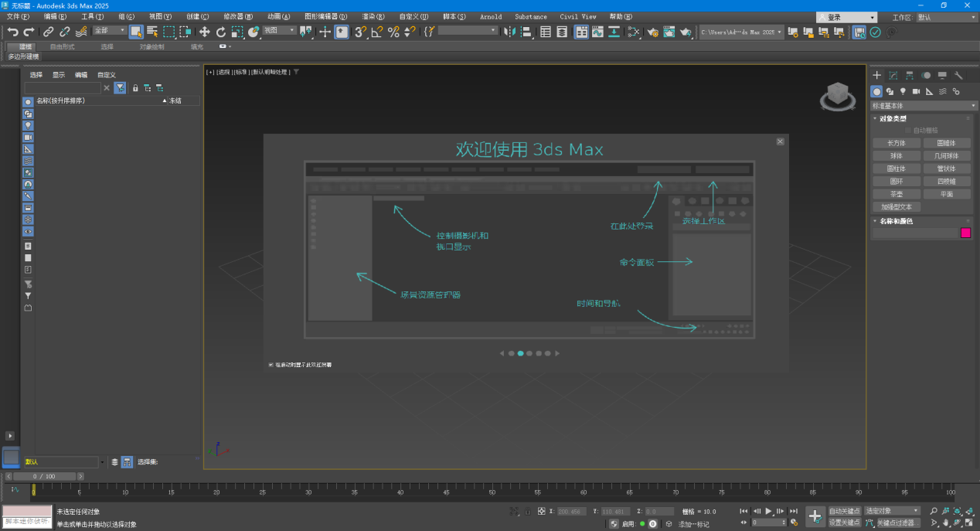Open 标准基本体 object category dropdown
Image resolution: width=980 pixels, height=531 pixels.
[924, 105]
